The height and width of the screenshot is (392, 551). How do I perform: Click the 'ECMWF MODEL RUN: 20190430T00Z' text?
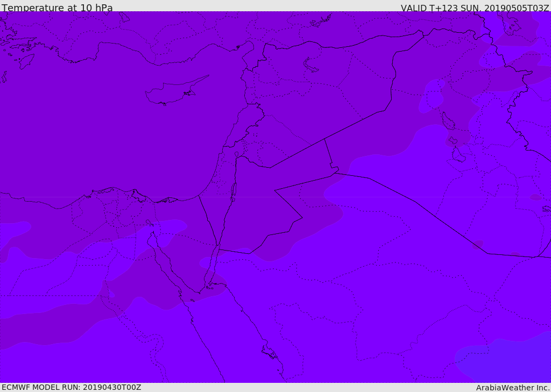tap(72, 387)
